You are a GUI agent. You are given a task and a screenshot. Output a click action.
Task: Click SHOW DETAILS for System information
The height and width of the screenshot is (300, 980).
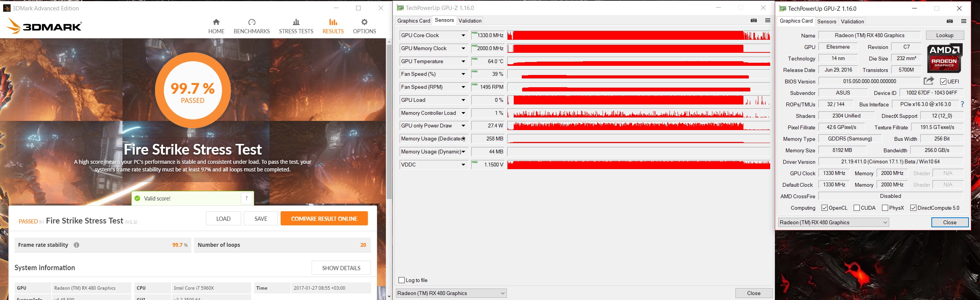pos(341,268)
